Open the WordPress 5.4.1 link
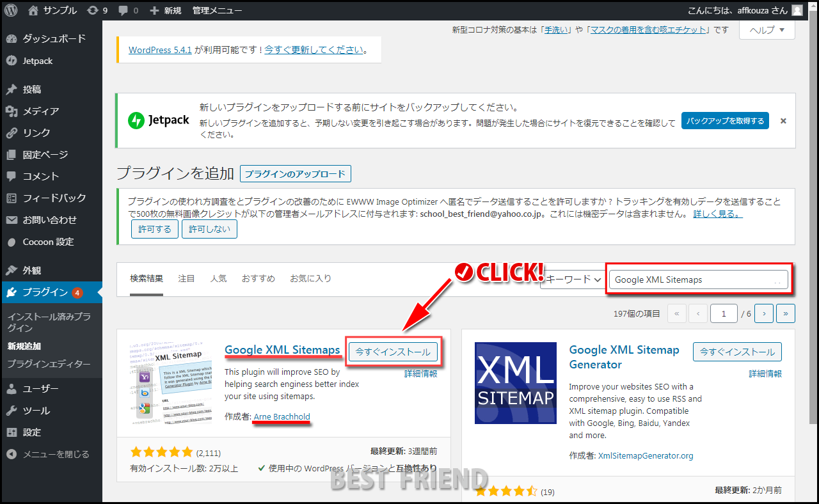 (161, 50)
